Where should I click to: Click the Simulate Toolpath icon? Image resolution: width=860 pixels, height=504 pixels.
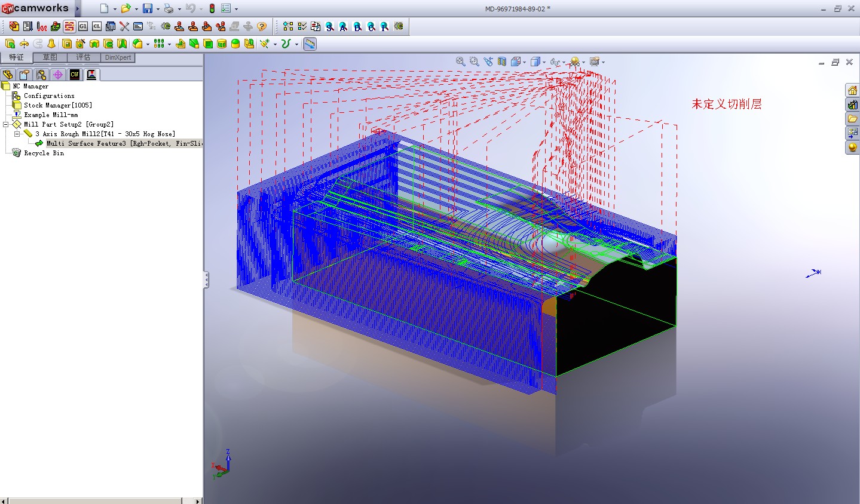(x=55, y=26)
